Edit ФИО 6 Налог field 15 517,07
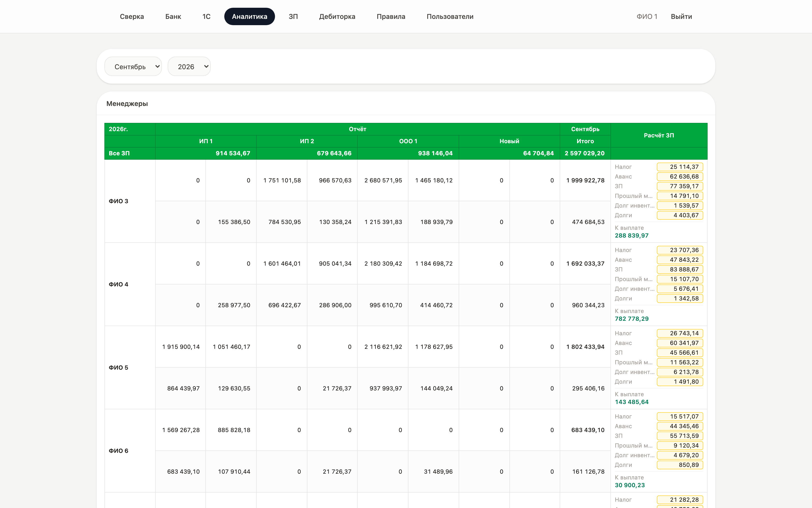The width and height of the screenshot is (812, 508). tap(680, 417)
